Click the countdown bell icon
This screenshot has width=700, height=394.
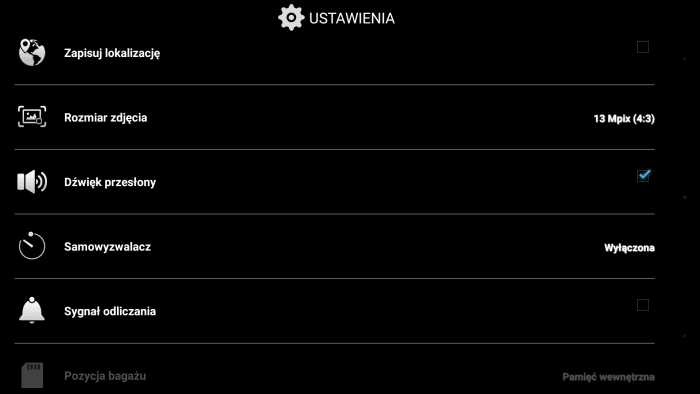32,310
